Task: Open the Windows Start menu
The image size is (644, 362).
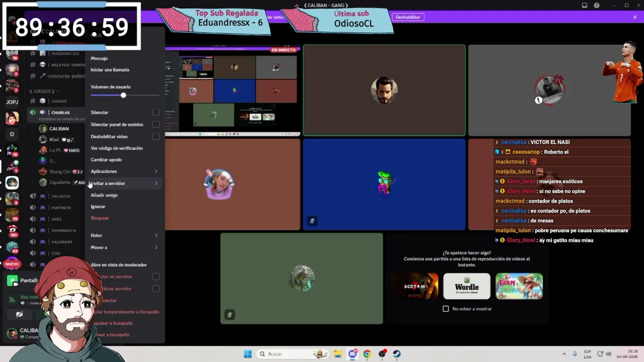Action: pyautogui.click(x=248, y=354)
